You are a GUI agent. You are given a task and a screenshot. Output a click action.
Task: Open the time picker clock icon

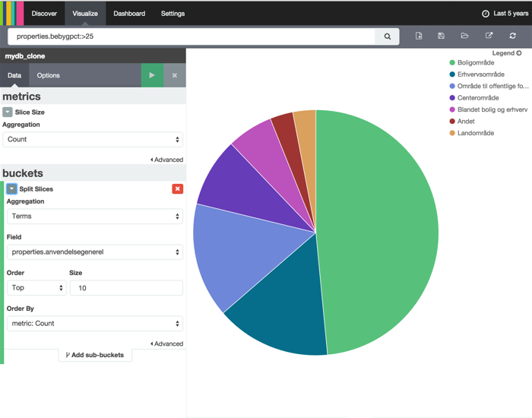point(486,14)
